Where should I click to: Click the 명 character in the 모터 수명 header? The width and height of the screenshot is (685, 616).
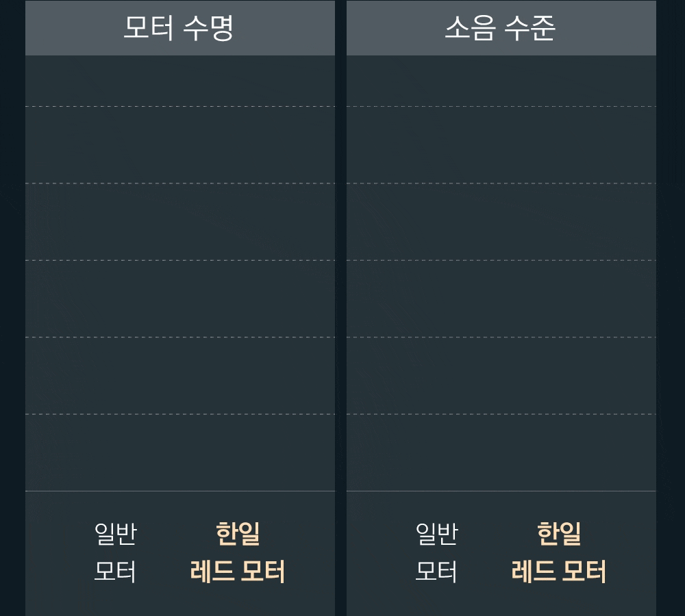(221, 28)
